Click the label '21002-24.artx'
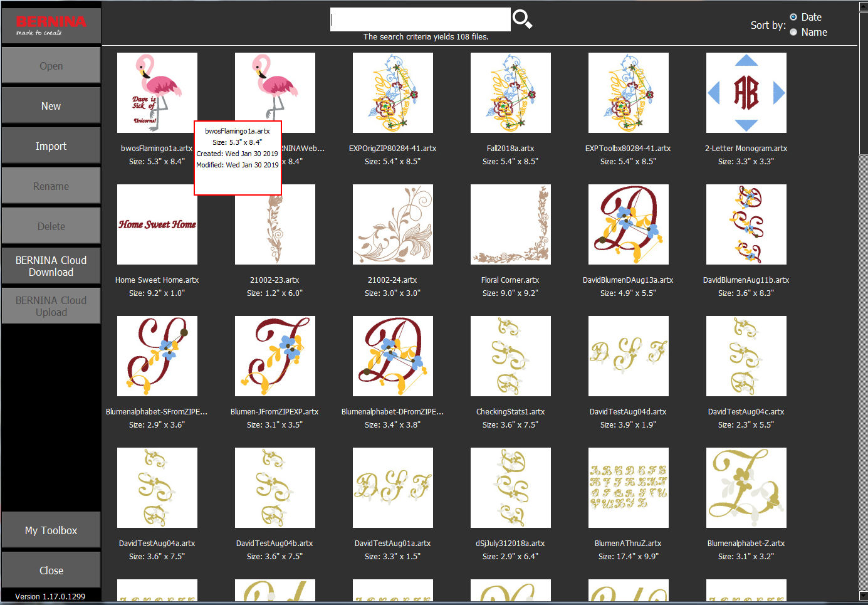 point(392,280)
